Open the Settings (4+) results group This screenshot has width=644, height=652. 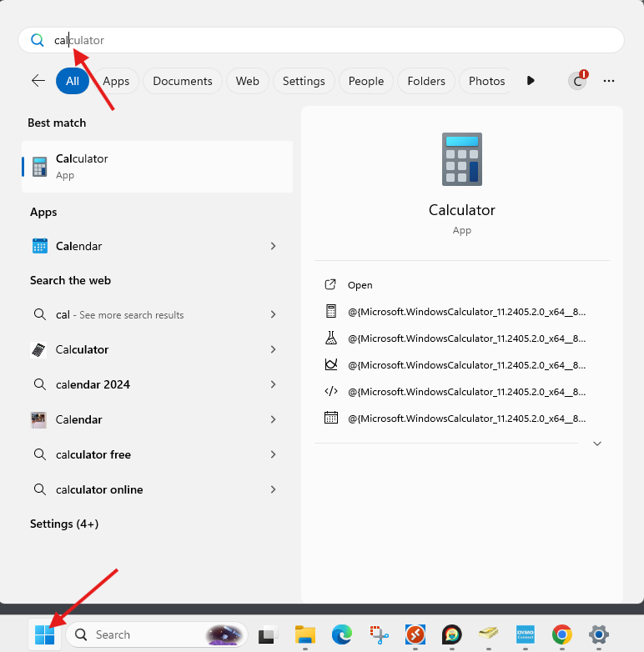[64, 524]
